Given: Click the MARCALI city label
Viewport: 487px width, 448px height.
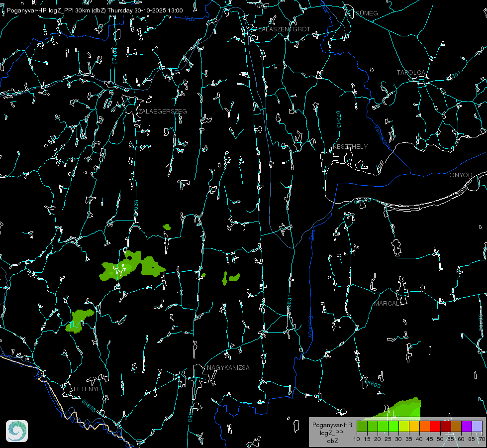Looking at the screenshot, I should tap(387, 304).
